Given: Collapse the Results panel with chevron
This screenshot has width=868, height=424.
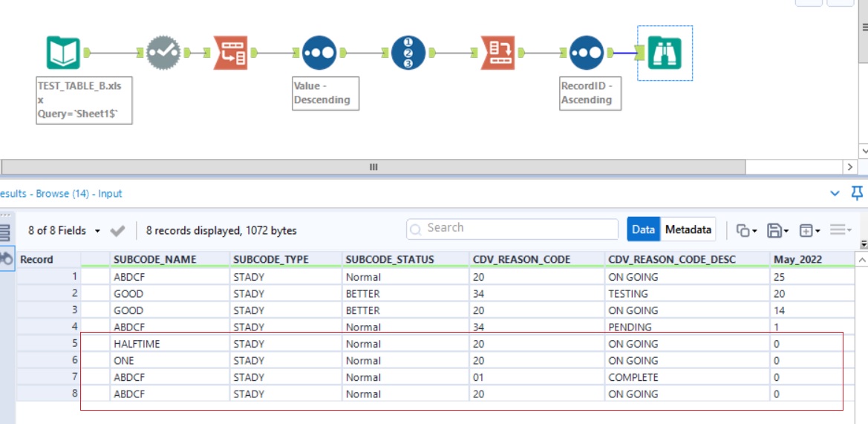Looking at the screenshot, I should 835,194.
